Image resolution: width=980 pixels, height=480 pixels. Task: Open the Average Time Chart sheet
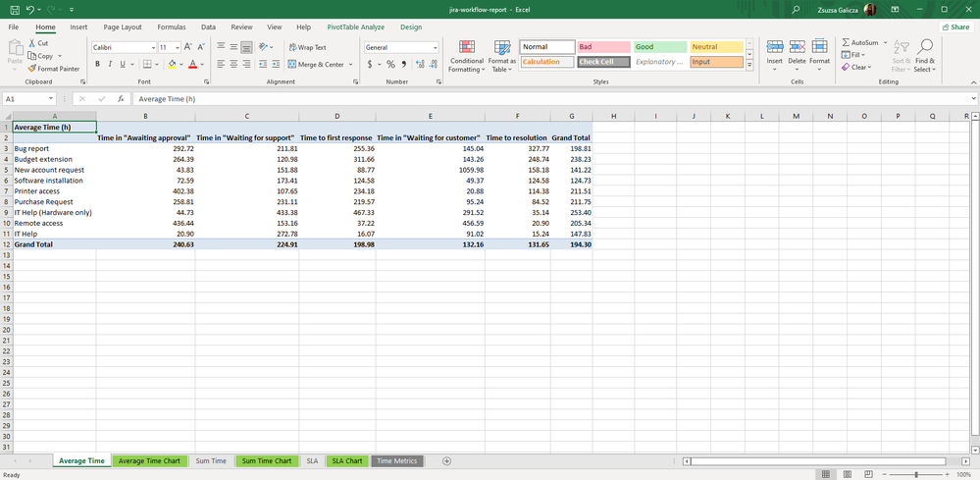click(x=150, y=461)
